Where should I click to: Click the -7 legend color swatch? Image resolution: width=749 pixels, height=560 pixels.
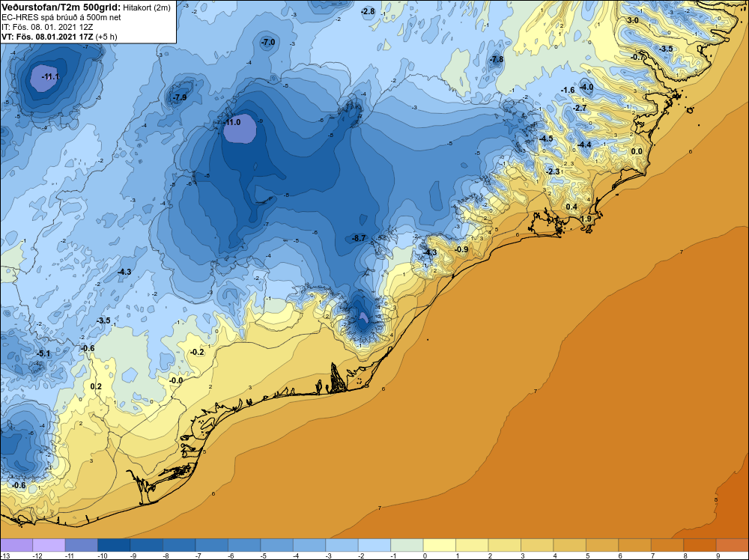coord(212,545)
